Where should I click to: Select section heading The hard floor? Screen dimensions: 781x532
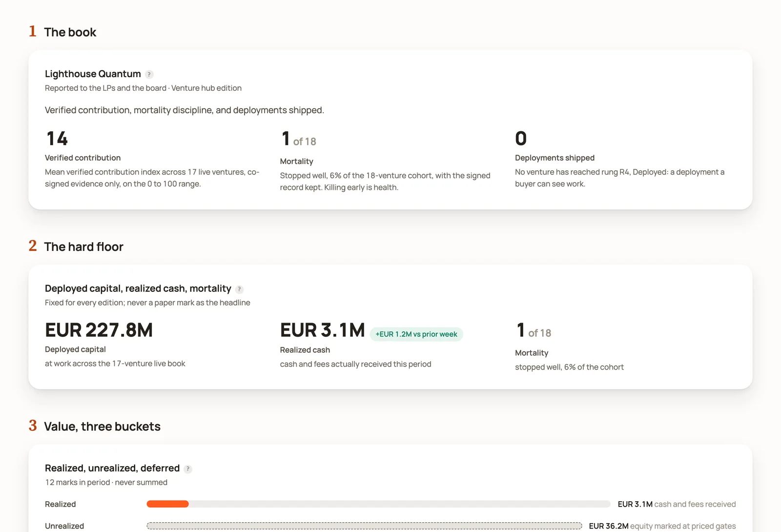pyautogui.click(x=84, y=247)
